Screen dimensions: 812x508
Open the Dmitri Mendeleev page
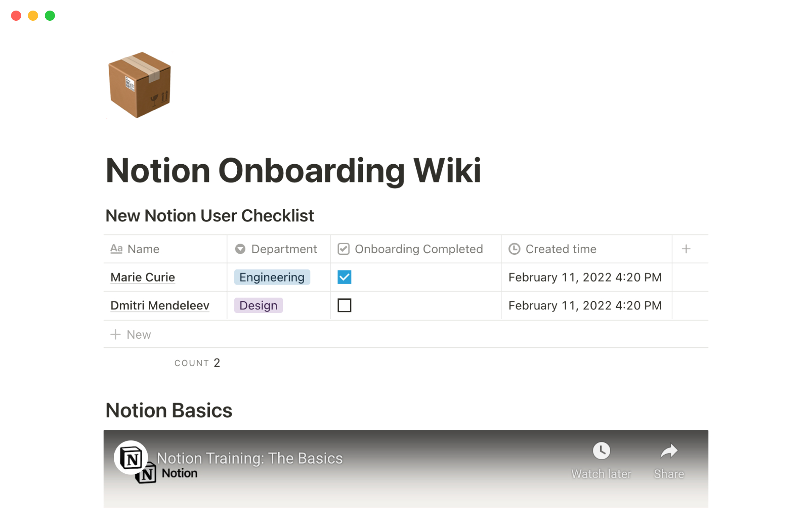[x=160, y=305]
